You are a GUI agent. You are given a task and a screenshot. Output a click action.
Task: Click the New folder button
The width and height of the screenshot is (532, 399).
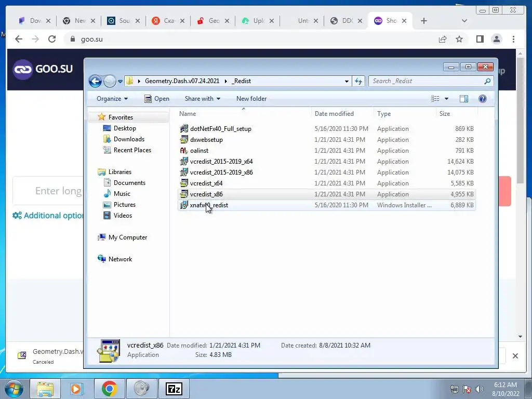pos(251,99)
